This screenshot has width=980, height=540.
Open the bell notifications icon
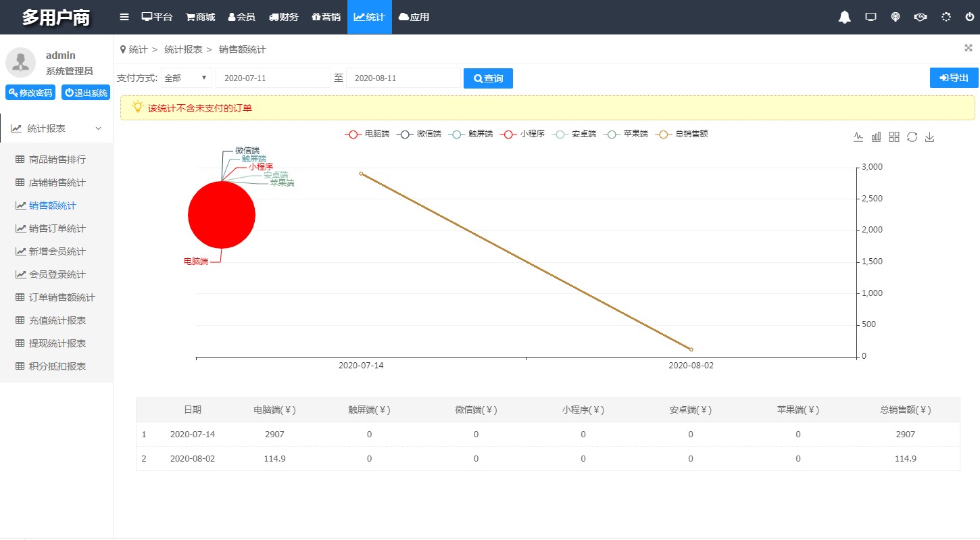845,17
